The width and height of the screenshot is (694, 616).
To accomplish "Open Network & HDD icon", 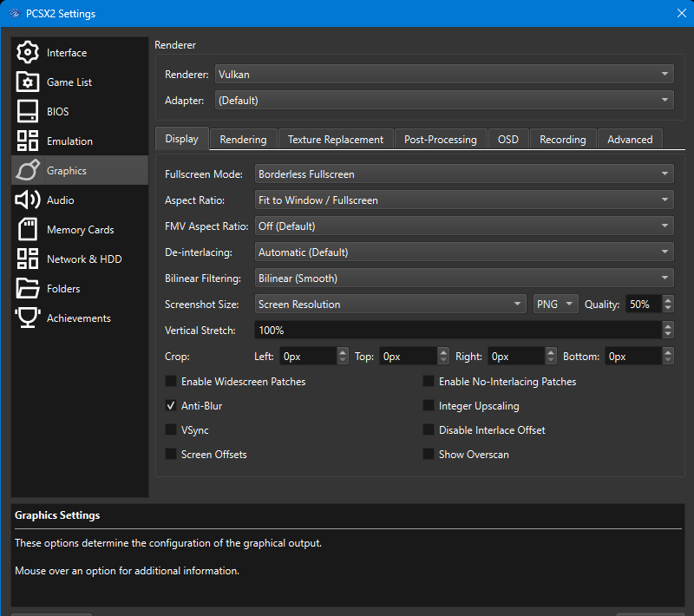I will 28,259.
